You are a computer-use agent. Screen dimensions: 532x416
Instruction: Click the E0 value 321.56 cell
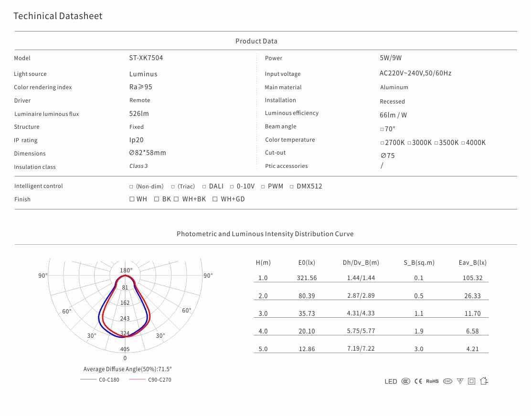[307, 278]
